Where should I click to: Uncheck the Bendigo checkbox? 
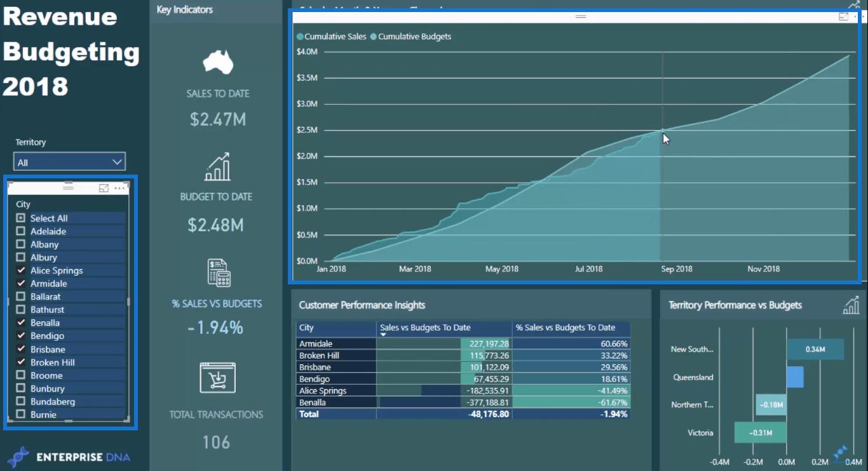[x=21, y=336]
